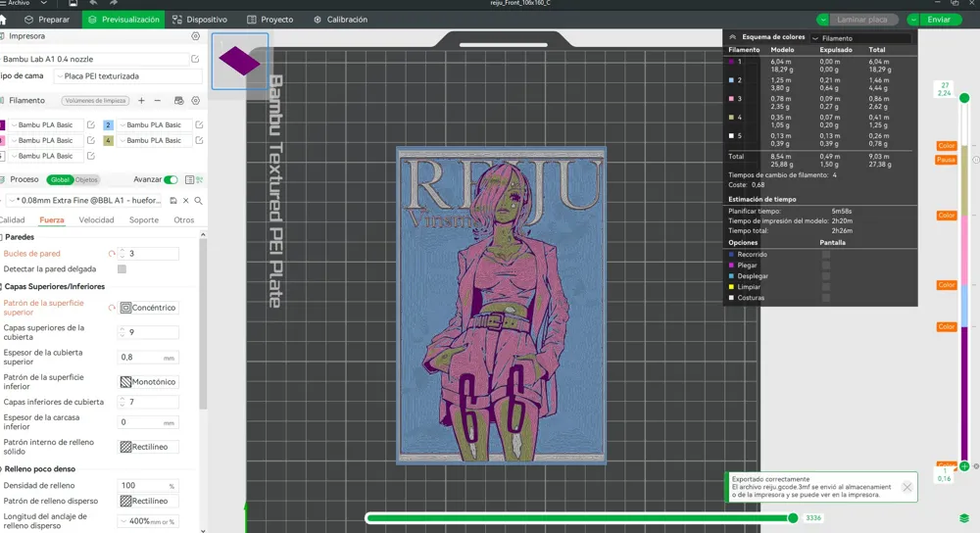
Task: Open the Velocidad settings tab
Action: pos(96,219)
